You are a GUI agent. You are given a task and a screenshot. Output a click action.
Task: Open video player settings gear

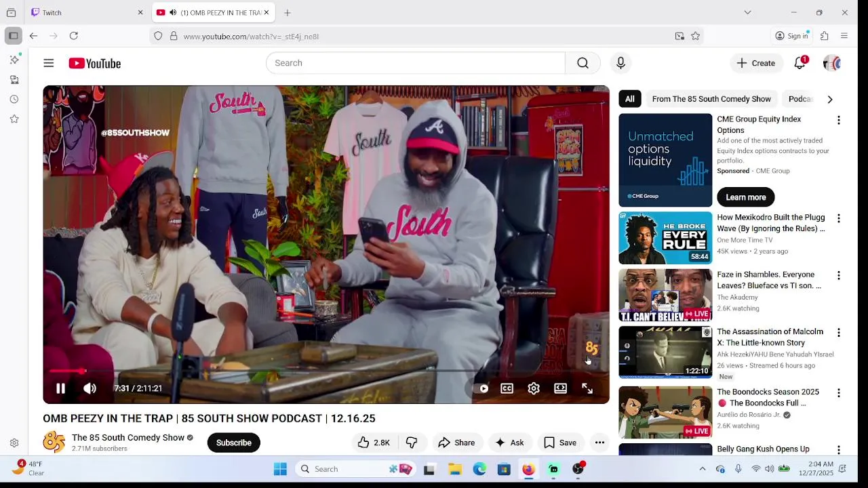(534, 388)
